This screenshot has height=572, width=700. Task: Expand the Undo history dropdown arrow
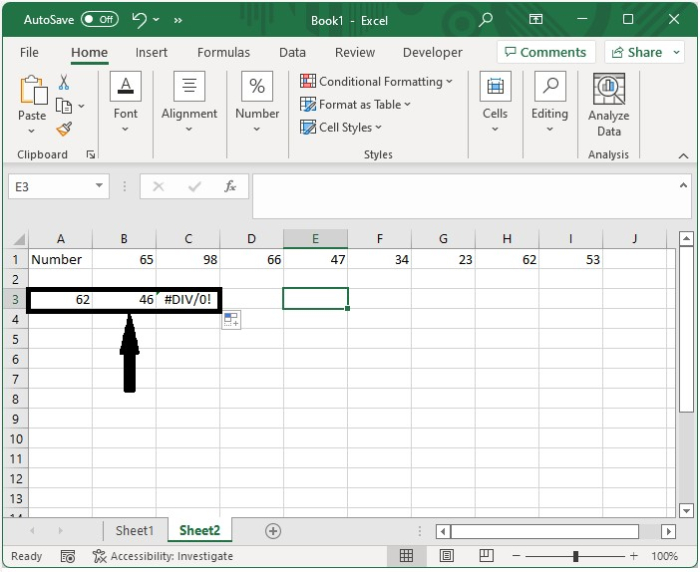[156, 20]
